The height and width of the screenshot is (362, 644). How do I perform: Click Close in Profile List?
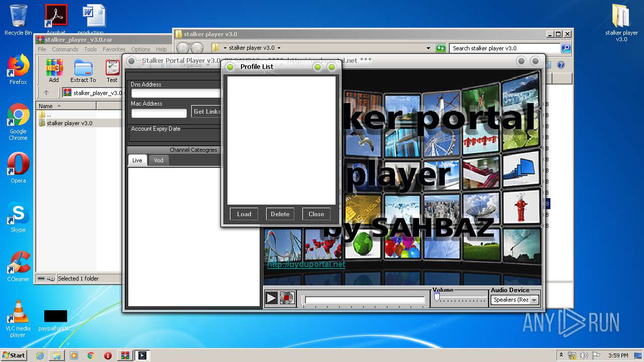[x=316, y=214]
